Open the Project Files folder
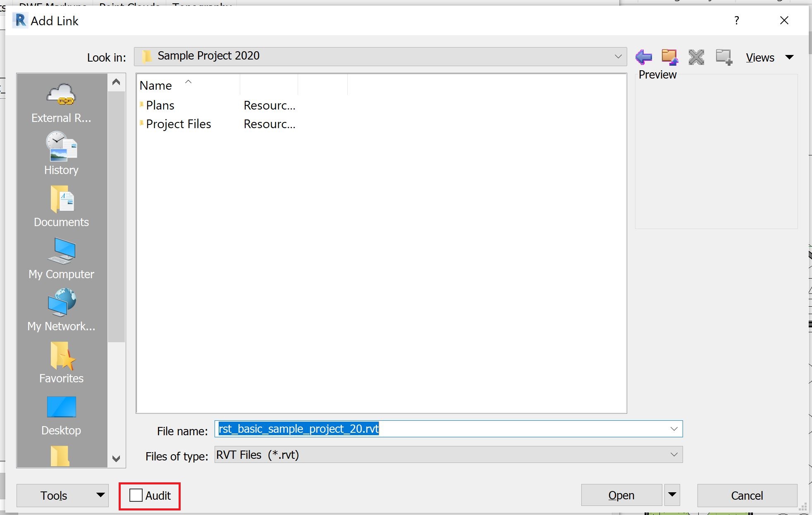 tap(178, 124)
